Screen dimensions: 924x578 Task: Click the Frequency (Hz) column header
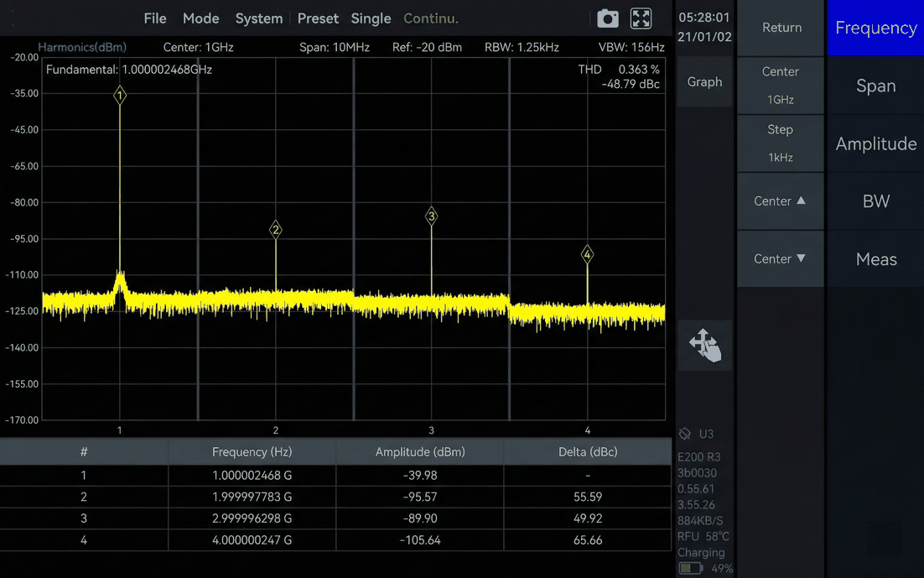pyautogui.click(x=252, y=452)
